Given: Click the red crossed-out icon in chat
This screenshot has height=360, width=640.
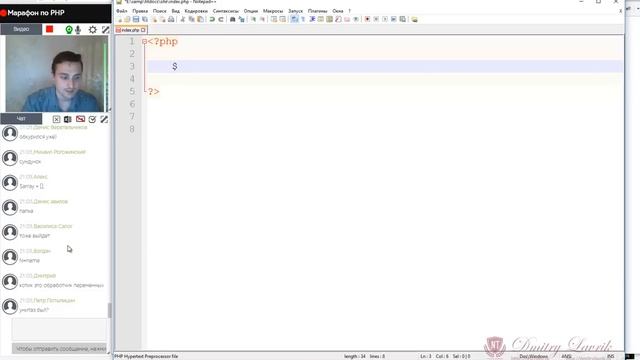Looking at the screenshot, I should [80, 119].
